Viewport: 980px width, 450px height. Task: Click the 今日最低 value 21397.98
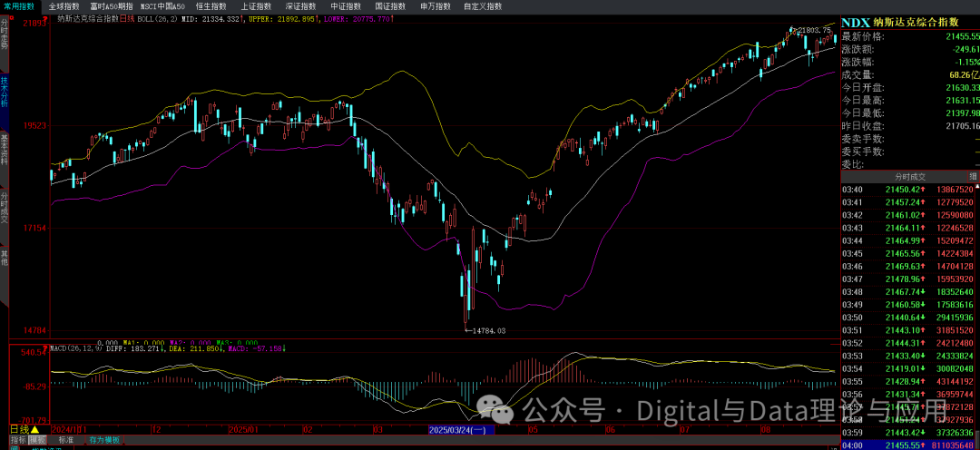point(963,113)
